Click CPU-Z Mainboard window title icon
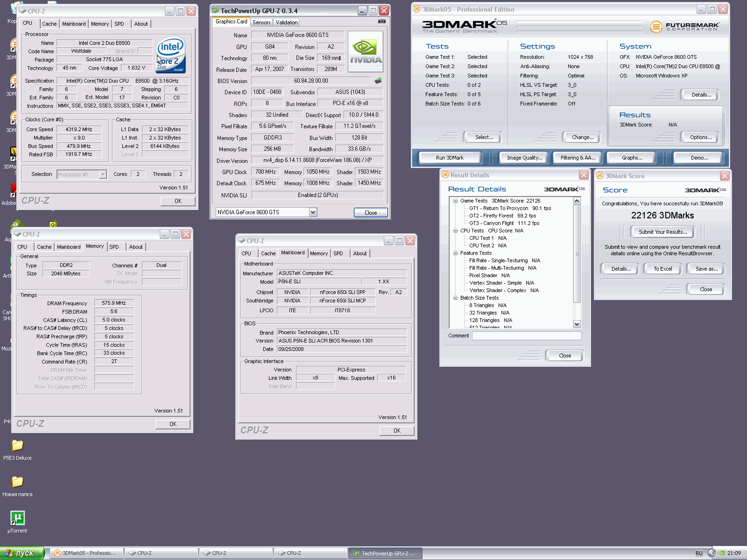 pos(241,241)
